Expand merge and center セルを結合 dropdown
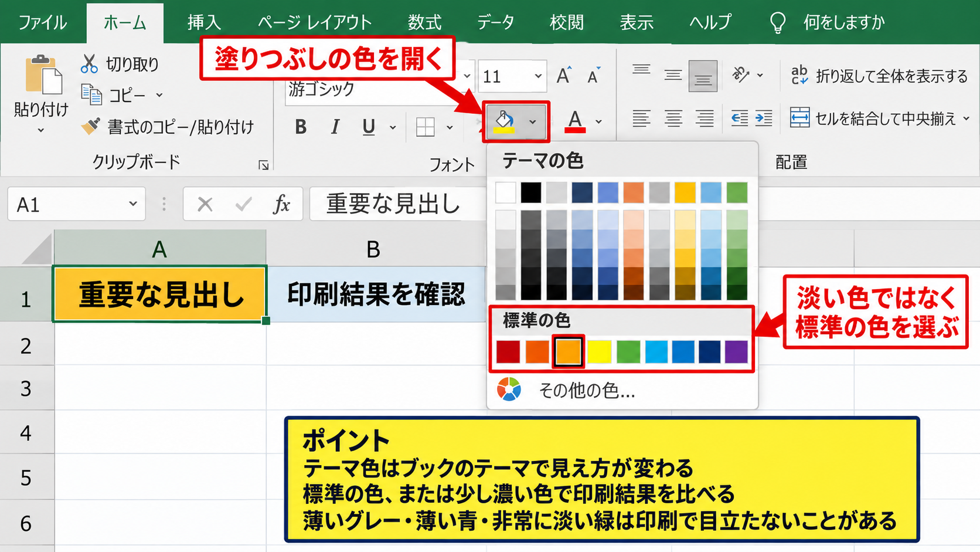 (x=967, y=118)
